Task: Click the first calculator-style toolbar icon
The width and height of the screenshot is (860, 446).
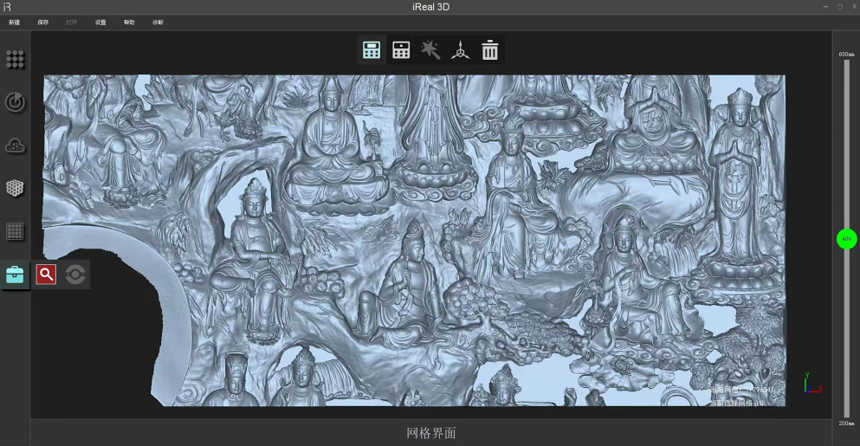Action: pos(372,50)
